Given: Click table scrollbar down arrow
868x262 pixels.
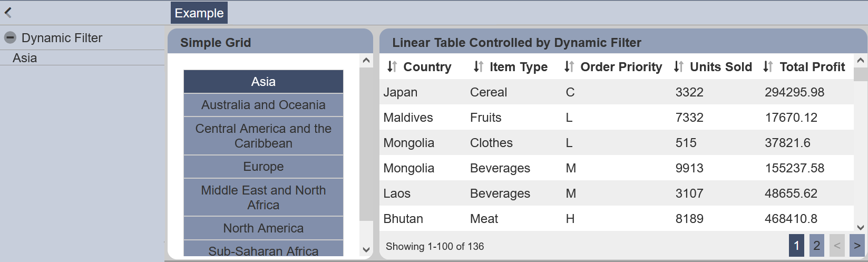Looking at the screenshot, I should [861, 227].
